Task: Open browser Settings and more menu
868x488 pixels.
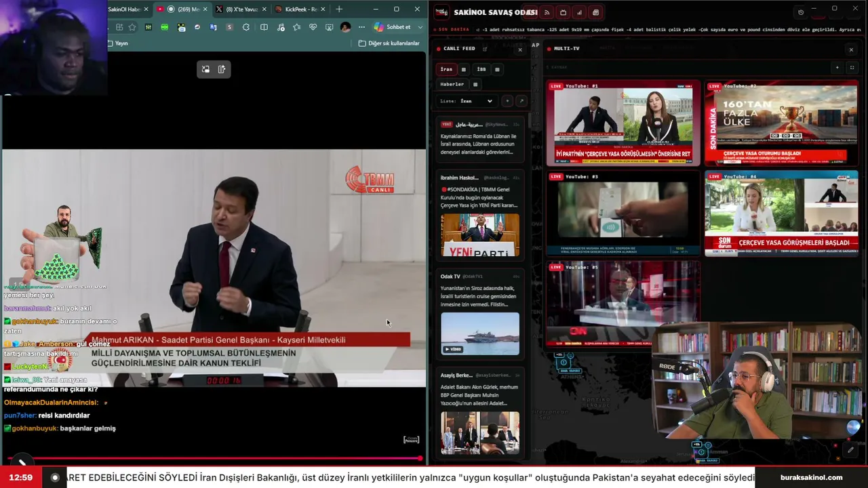Action: (361, 27)
